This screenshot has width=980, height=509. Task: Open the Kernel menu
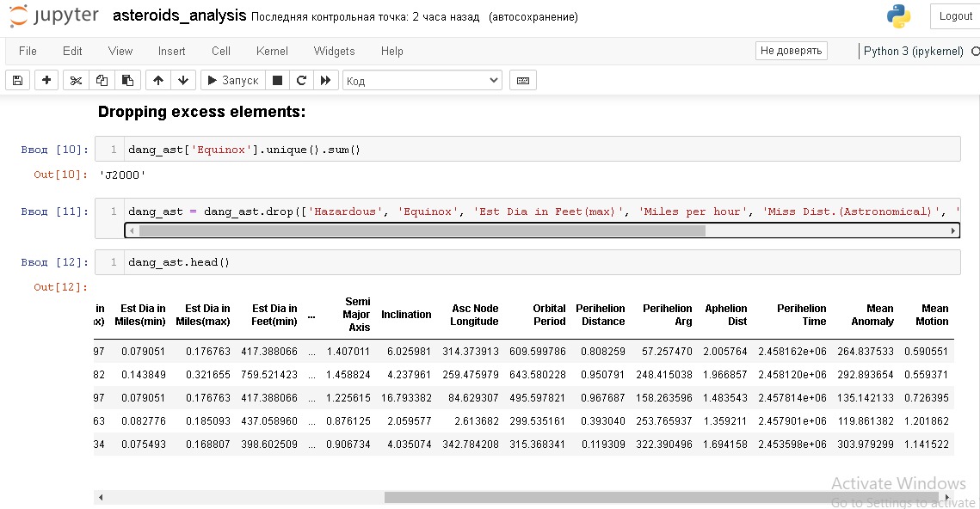point(272,51)
